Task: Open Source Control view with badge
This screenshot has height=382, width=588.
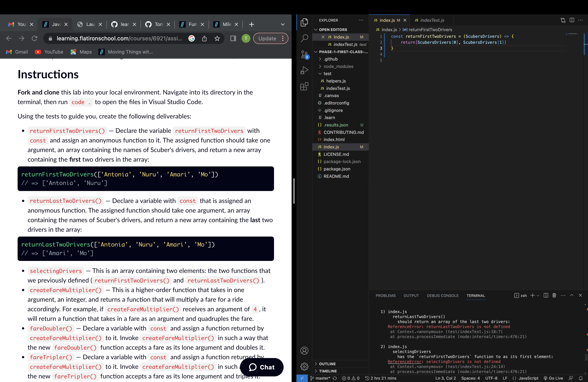Action: (x=304, y=55)
